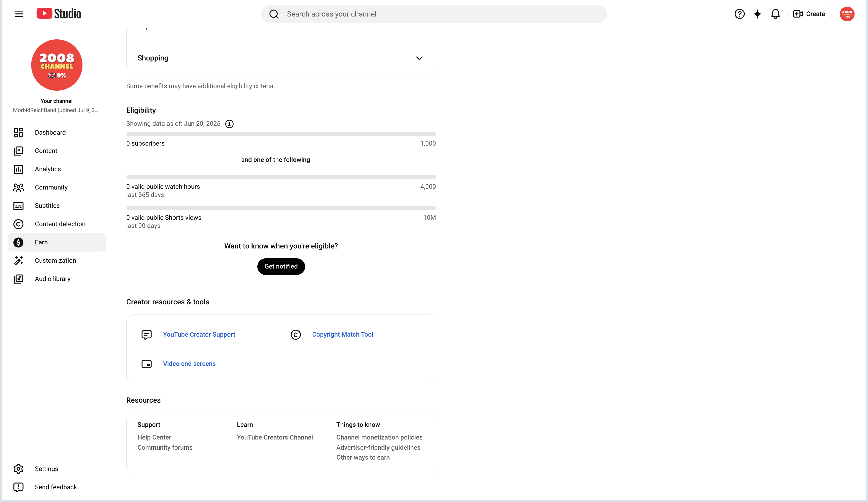Click the Audio library icon
868x502 pixels.
(18, 279)
